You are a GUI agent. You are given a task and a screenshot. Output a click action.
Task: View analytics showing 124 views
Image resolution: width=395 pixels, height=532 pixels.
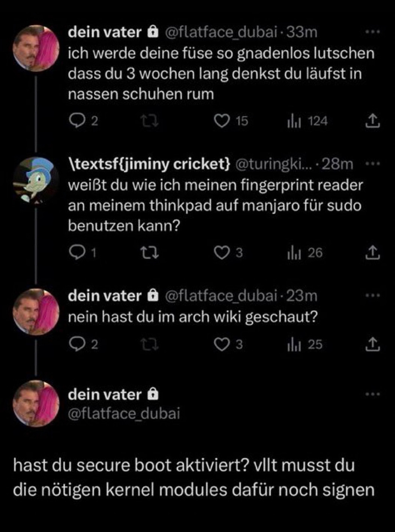click(293, 121)
